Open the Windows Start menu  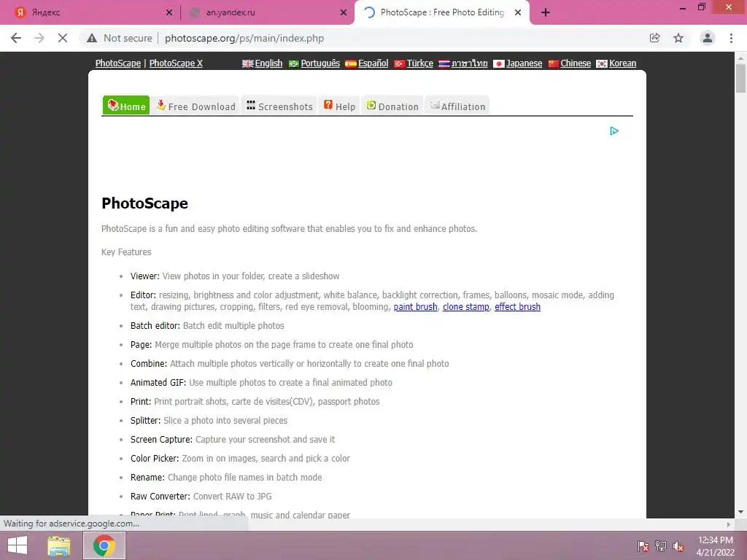click(x=18, y=545)
